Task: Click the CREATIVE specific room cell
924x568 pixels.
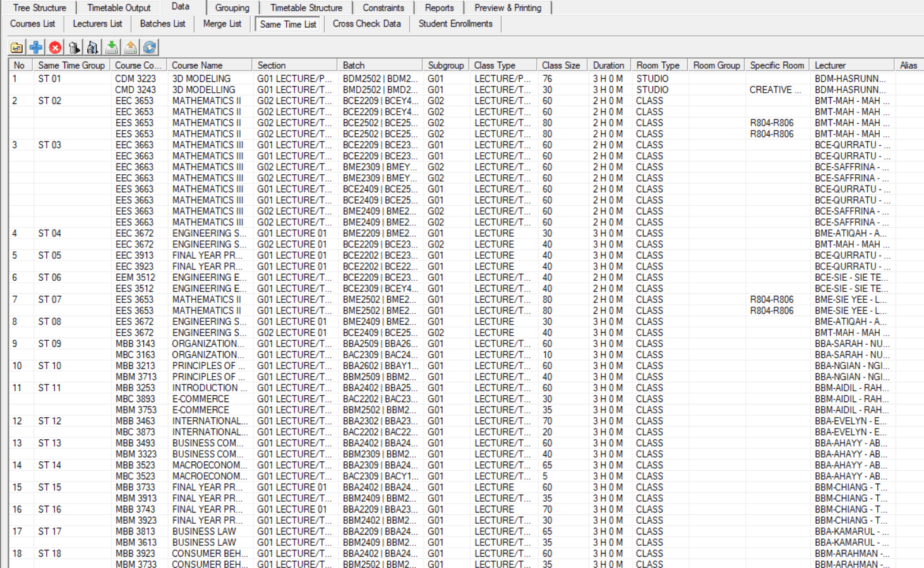Action: (775, 90)
